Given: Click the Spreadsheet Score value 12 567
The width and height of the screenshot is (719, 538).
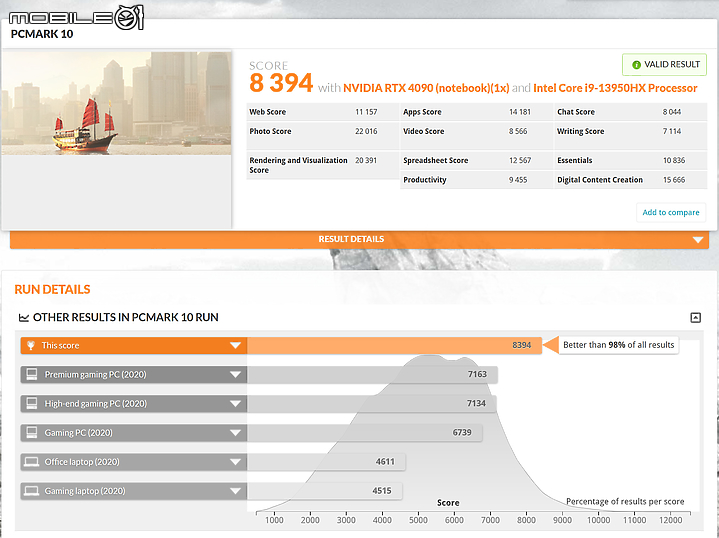Looking at the screenshot, I should click(x=520, y=161).
